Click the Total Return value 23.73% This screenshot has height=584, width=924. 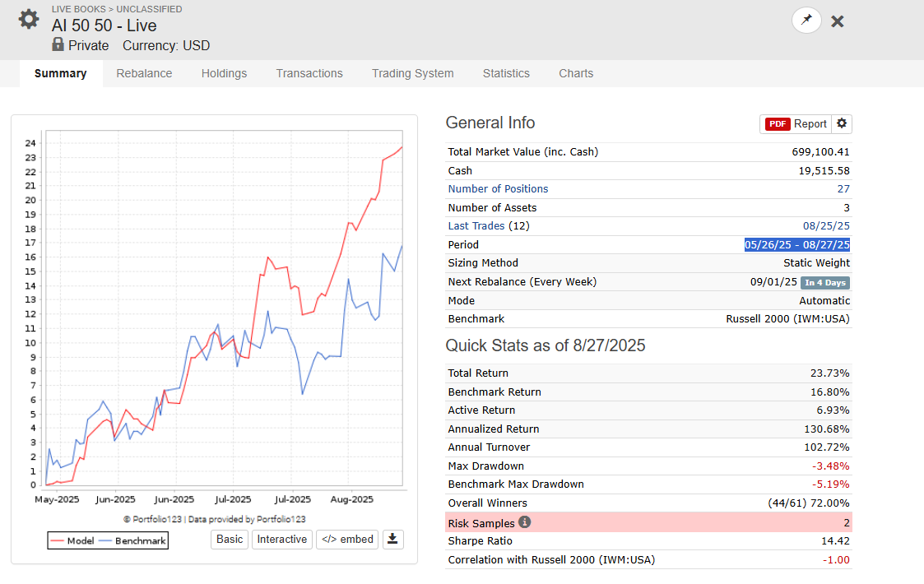(829, 373)
